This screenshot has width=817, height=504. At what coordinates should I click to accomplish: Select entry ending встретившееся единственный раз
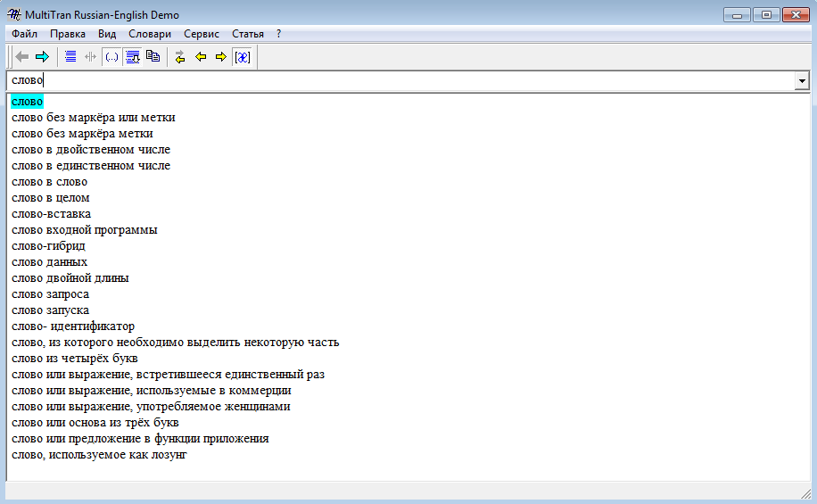tap(169, 375)
